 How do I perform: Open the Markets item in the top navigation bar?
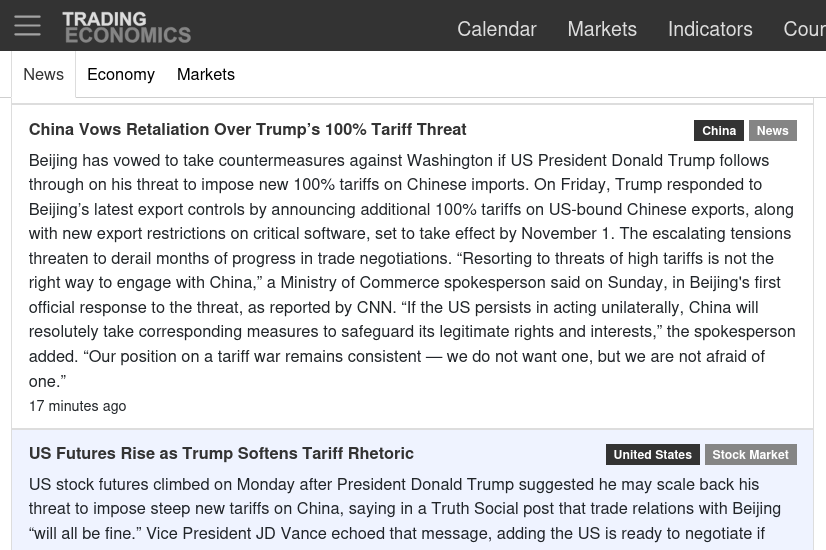(x=602, y=29)
